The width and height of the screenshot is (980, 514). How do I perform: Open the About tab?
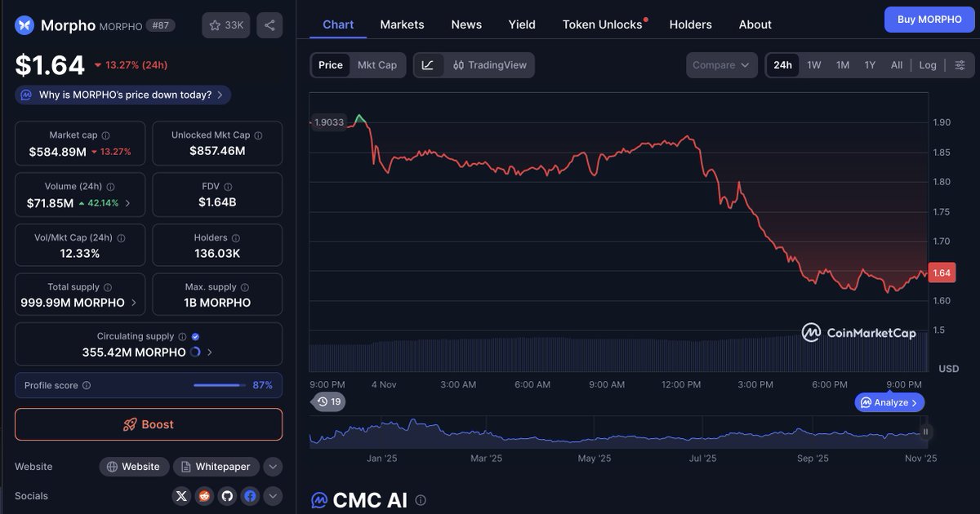coord(755,24)
